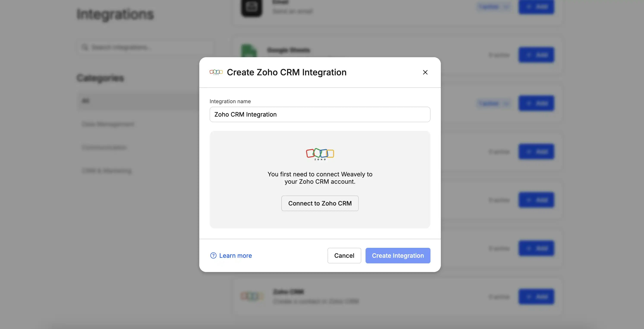Click the Zoho CRM icon in the bottom row
644x329 pixels.
[x=252, y=296]
